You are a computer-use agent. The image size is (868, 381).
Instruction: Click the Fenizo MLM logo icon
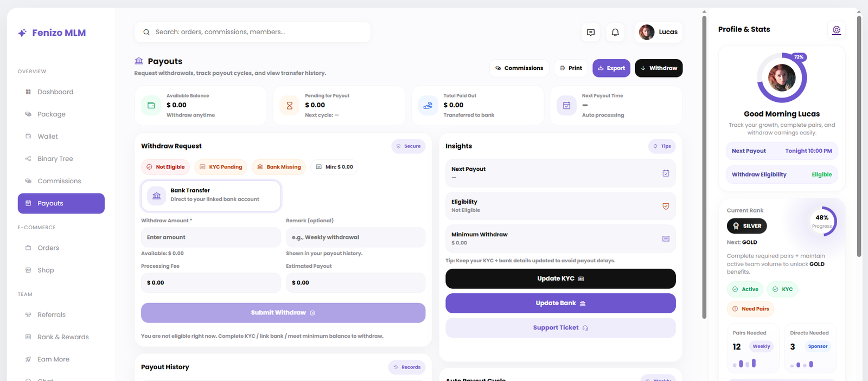[x=22, y=33]
